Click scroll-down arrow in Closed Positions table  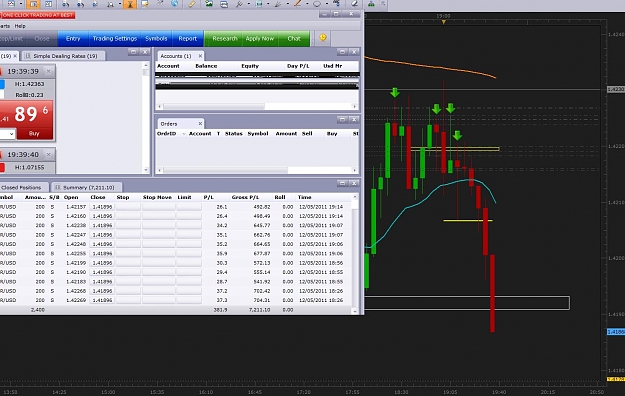point(354,311)
